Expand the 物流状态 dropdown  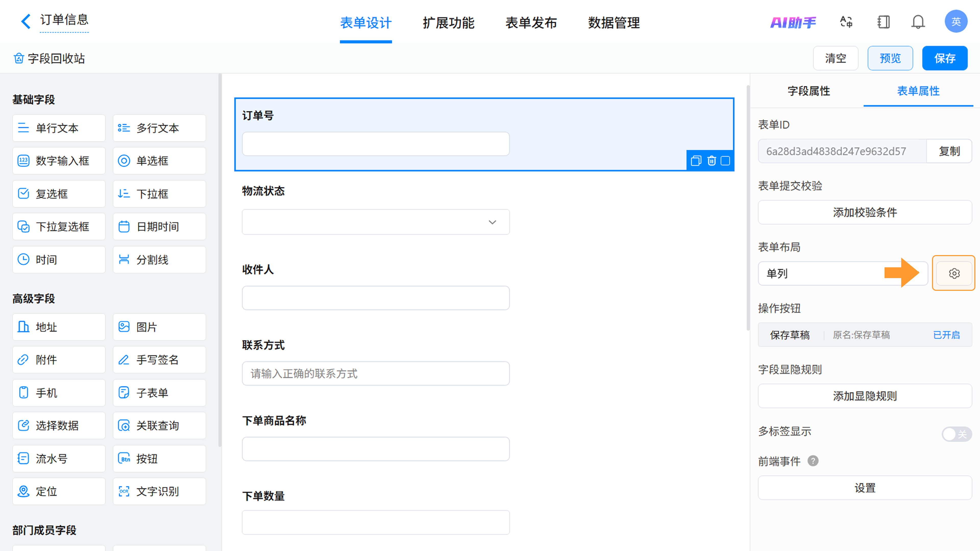click(x=375, y=222)
